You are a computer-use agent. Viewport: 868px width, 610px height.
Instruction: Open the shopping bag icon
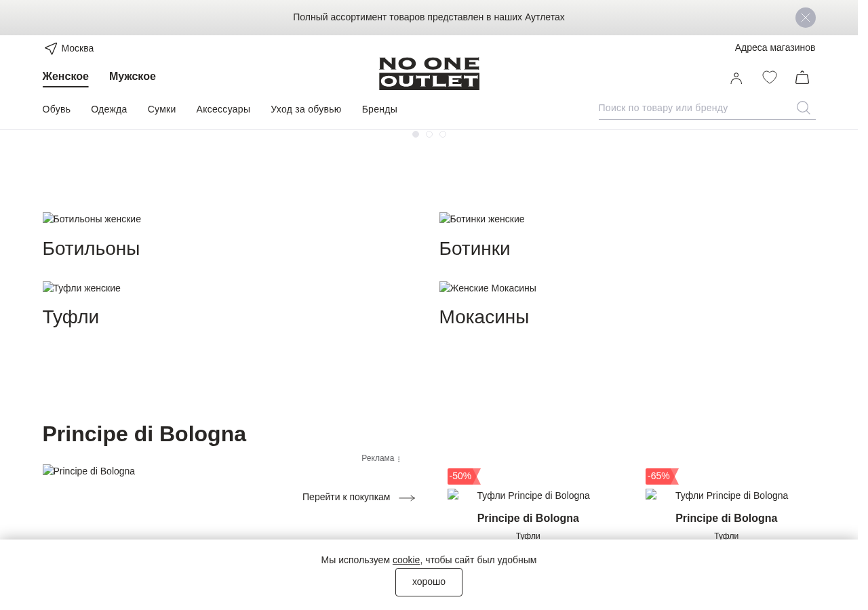pyautogui.click(x=802, y=77)
